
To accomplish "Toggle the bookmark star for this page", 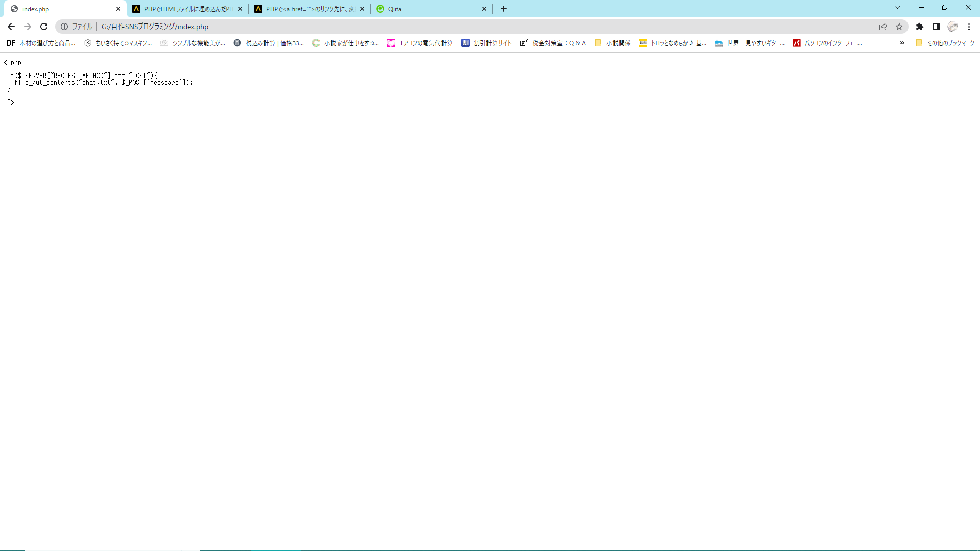I will tap(899, 27).
